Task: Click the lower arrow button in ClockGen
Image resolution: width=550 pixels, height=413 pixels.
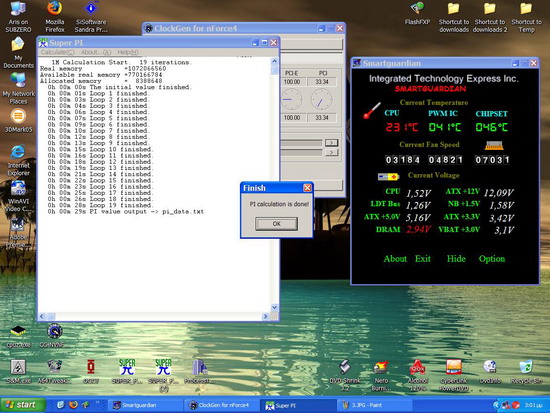Action: click(331, 152)
